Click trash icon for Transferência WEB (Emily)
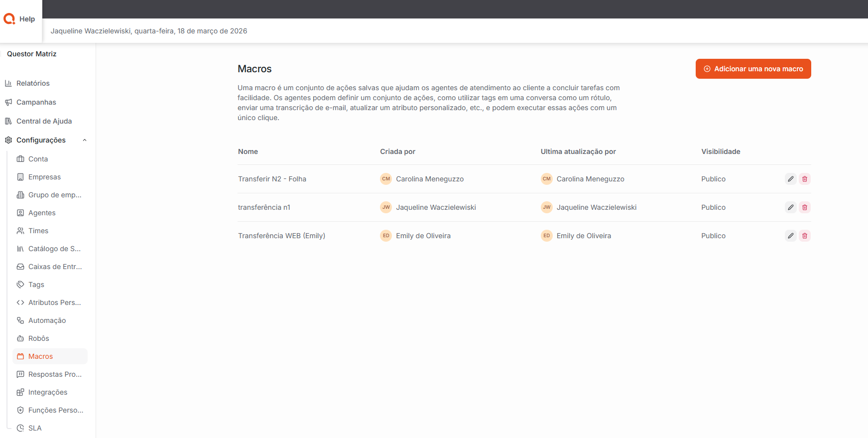The height and width of the screenshot is (438, 868). (804, 236)
